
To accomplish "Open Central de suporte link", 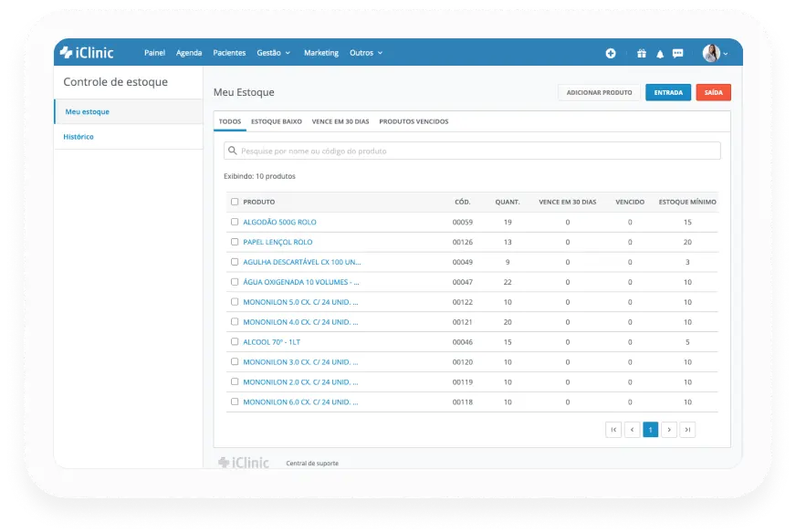I will pyautogui.click(x=312, y=463).
